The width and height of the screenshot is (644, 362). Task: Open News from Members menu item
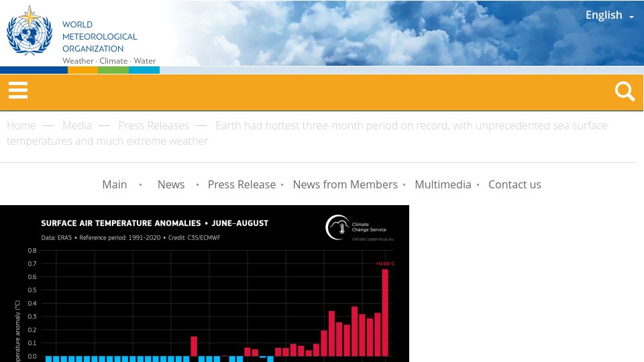345,185
